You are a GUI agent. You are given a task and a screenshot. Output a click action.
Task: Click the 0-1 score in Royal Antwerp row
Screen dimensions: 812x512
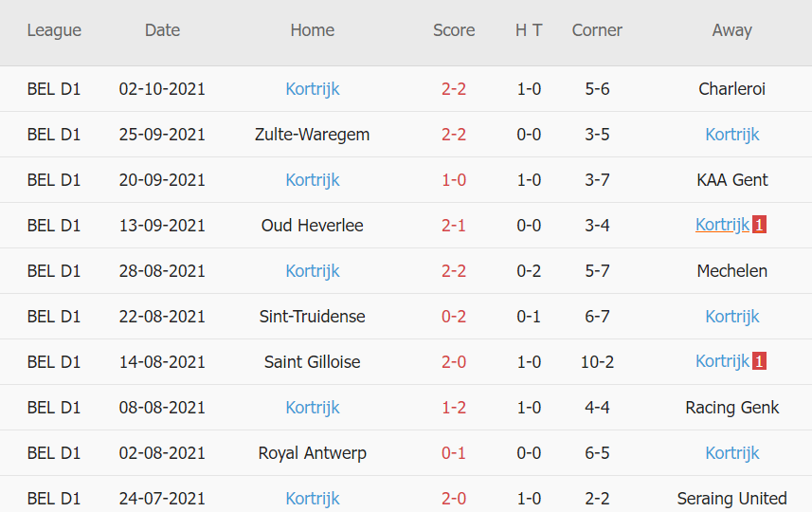coord(454,453)
